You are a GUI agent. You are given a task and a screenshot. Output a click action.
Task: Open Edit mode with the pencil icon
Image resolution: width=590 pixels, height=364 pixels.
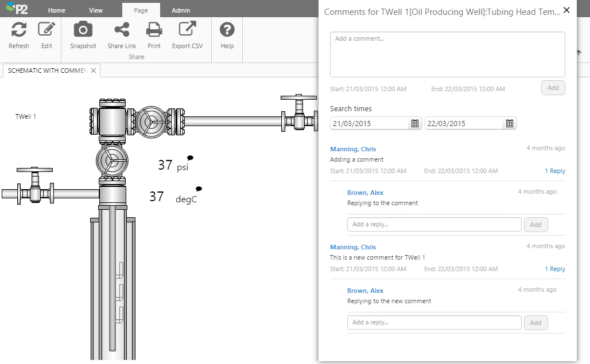tap(46, 30)
